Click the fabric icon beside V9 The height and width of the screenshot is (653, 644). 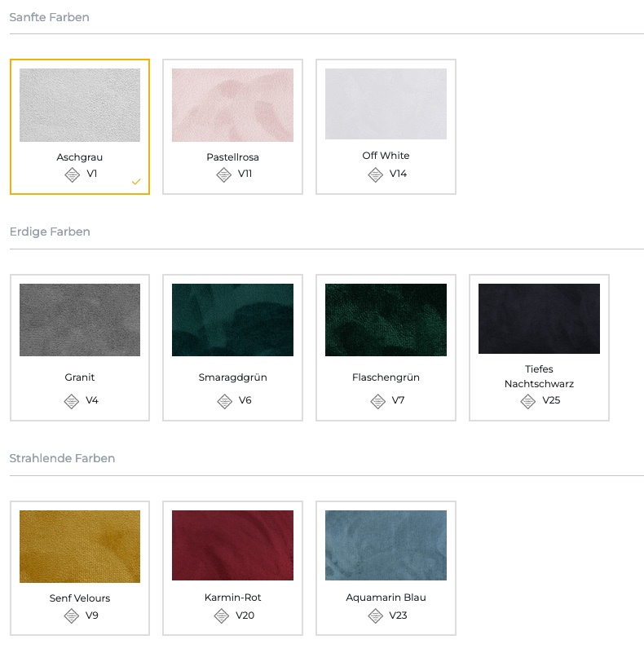pos(71,616)
